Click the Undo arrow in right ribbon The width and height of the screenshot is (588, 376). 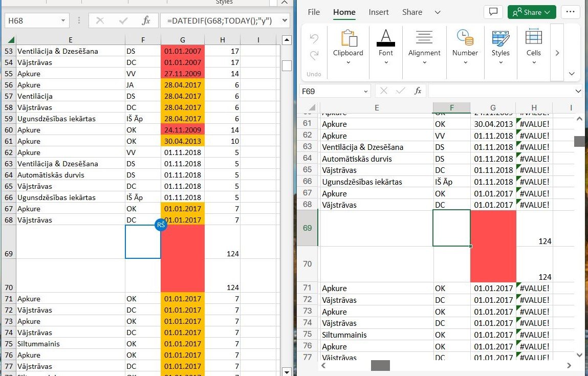[314, 38]
